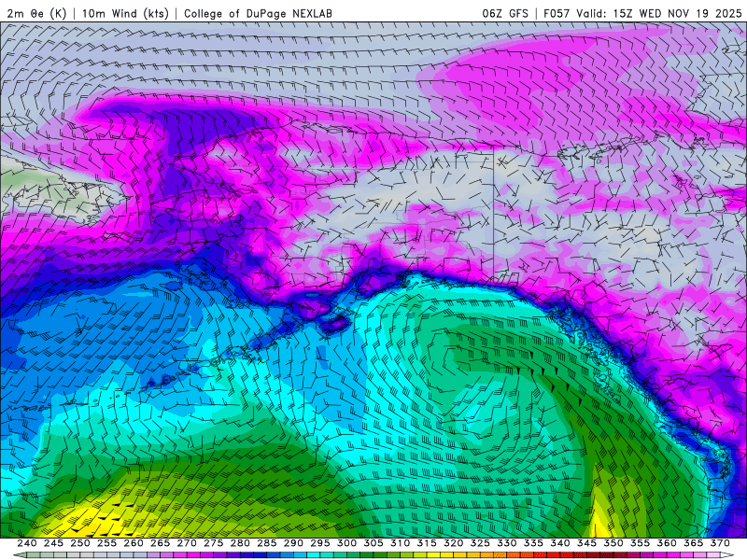The width and height of the screenshot is (747, 560).
Task: Click the 280 label on the color scale
Action: 240,543
